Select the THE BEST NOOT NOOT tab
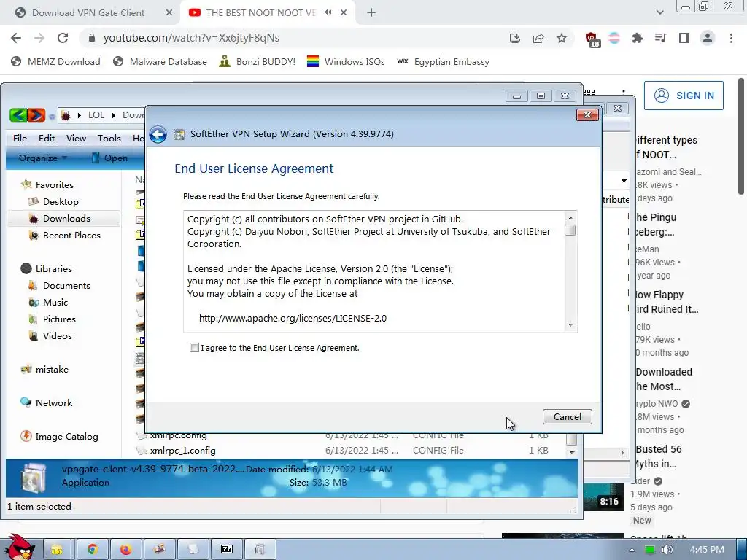This screenshot has height=560, width=747. [260, 13]
